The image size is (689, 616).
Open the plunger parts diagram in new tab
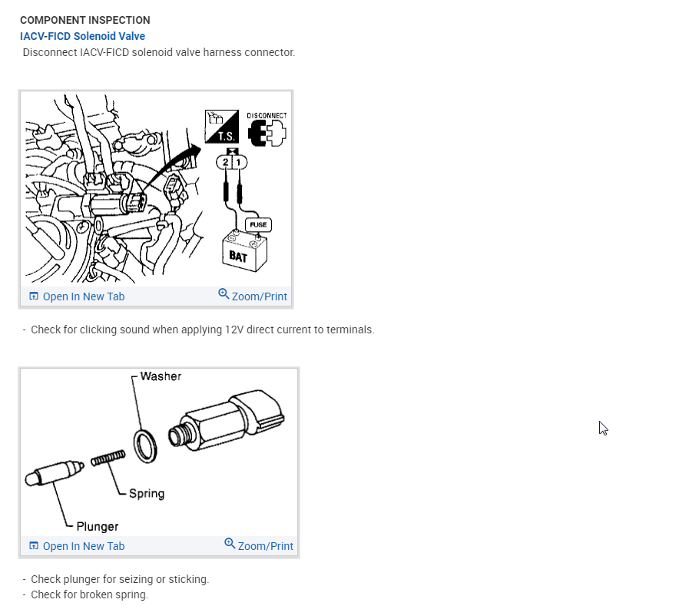[84, 546]
